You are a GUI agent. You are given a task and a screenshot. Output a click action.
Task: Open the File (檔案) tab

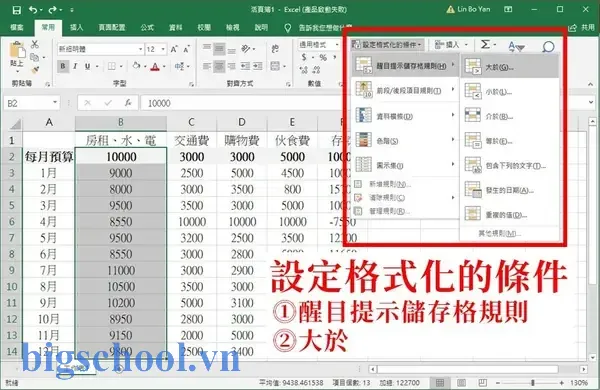[17, 27]
